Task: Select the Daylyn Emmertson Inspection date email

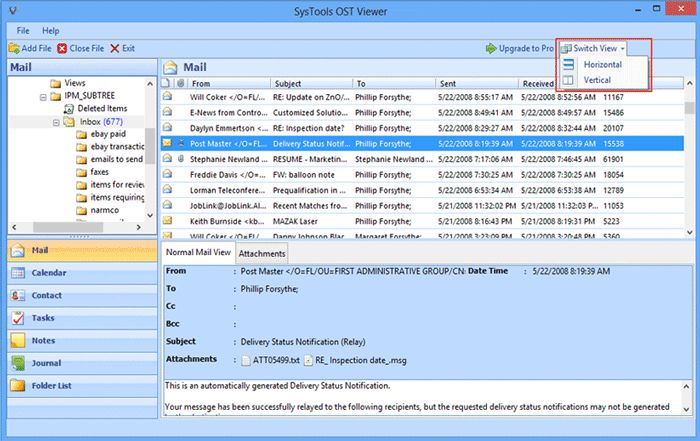Action: (x=422, y=128)
